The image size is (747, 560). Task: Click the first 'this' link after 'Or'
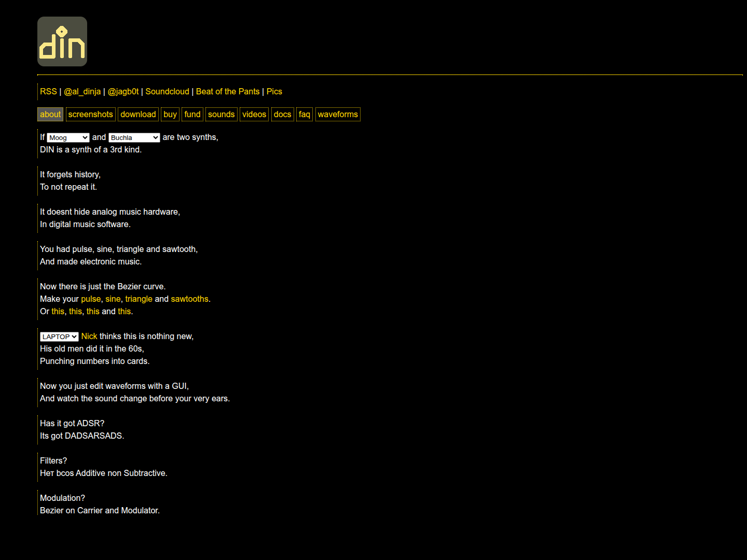58,312
